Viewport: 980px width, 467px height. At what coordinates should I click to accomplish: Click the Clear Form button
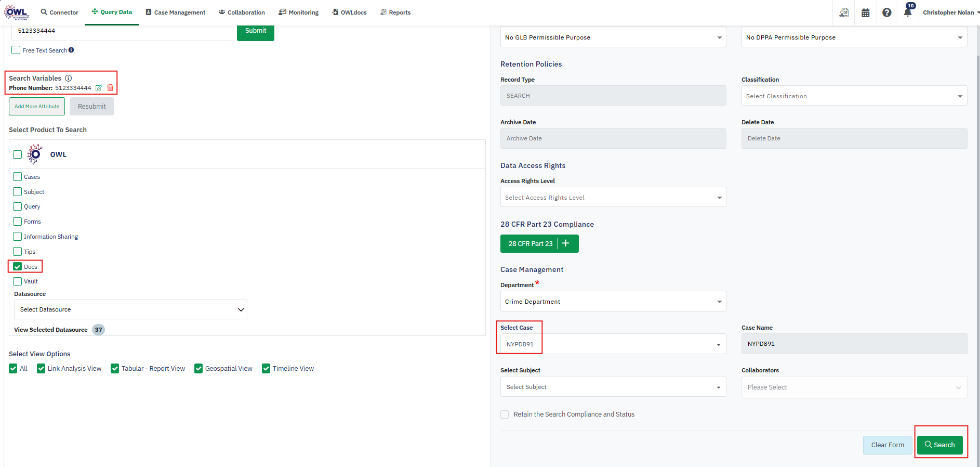(887, 445)
